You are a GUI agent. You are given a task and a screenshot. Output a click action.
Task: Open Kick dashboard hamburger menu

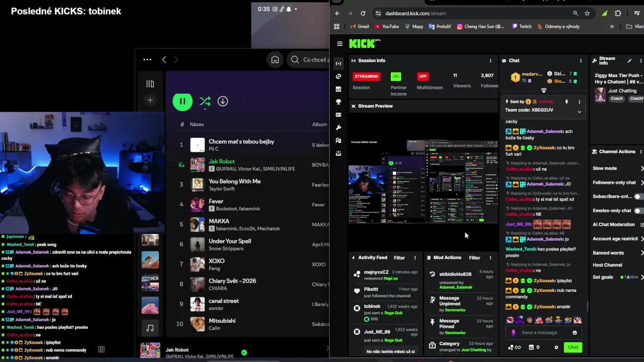tap(340, 44)
